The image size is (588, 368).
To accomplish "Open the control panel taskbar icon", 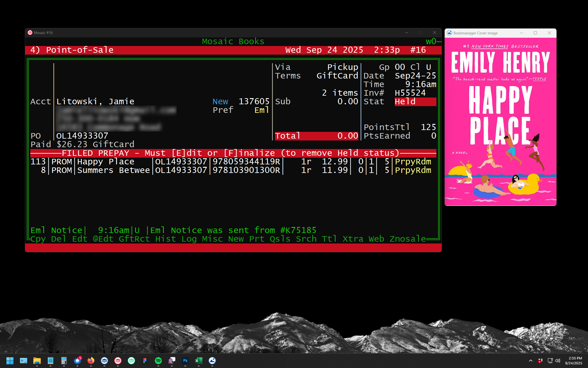I will click(x=24, y=361).
